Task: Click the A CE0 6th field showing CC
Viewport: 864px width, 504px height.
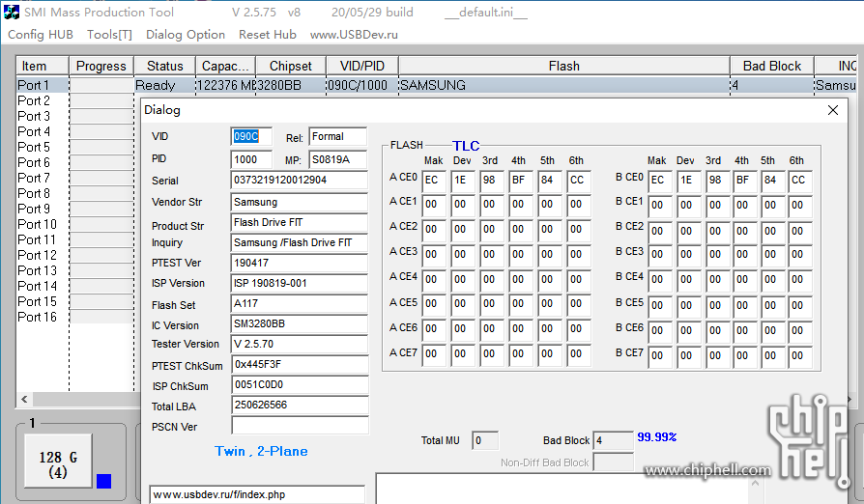Action: pyautogui.click(x=578, y=181)
